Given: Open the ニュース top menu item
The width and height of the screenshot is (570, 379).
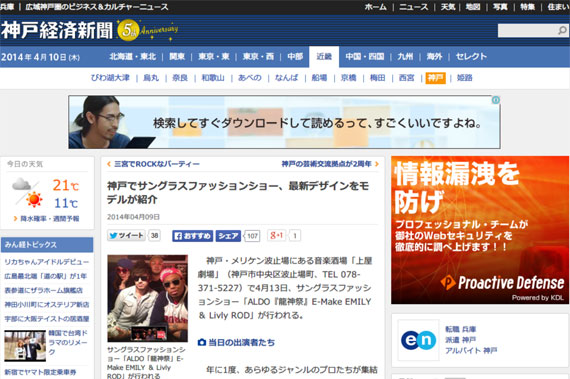Looking at the screenshot, I should pos(414,7).
